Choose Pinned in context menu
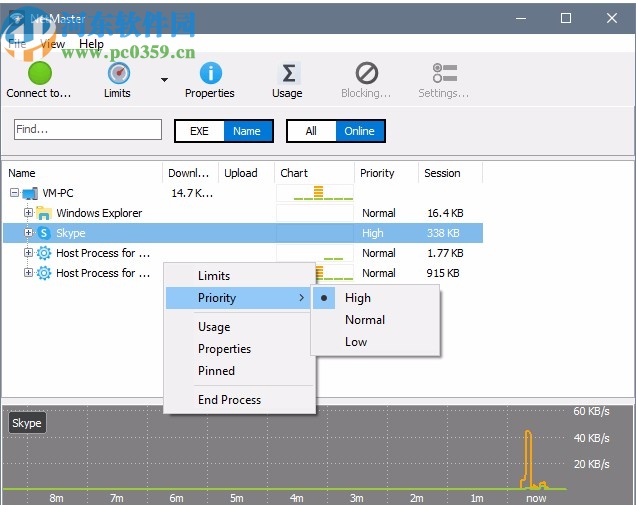 point(240,371)
